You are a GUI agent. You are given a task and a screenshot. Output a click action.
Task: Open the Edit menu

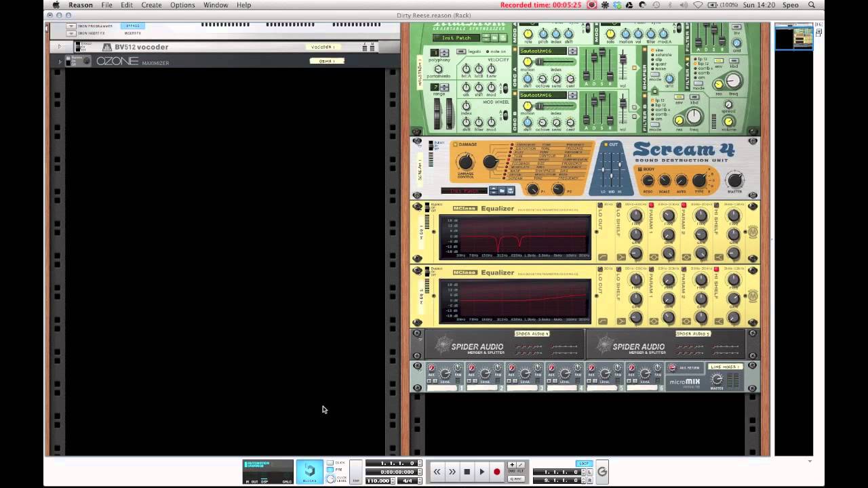tap(127, 5)
